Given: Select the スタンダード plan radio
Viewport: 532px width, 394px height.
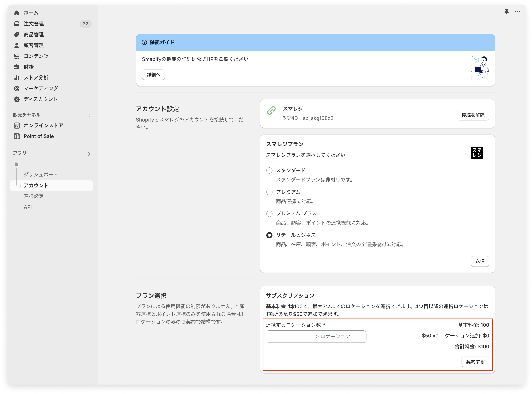Looking at the screenshot, I should [x=269, y=170].
